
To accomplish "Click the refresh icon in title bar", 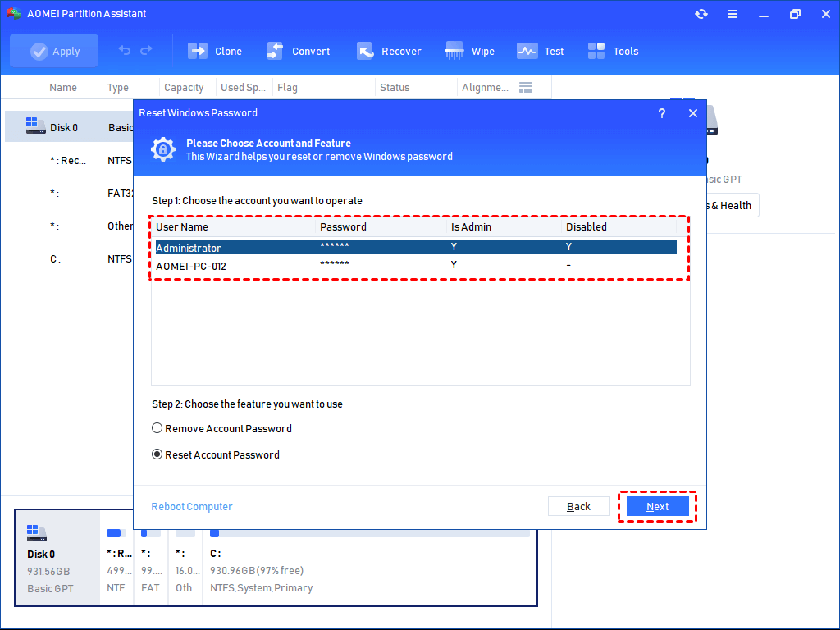I will [x=701, y=14].
